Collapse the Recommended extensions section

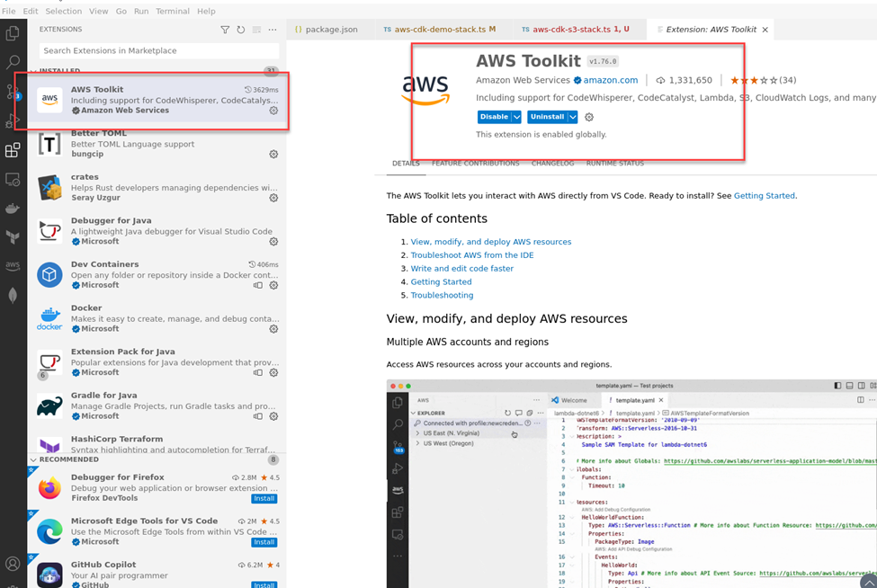pyautogui.click(x=33, y=459)
